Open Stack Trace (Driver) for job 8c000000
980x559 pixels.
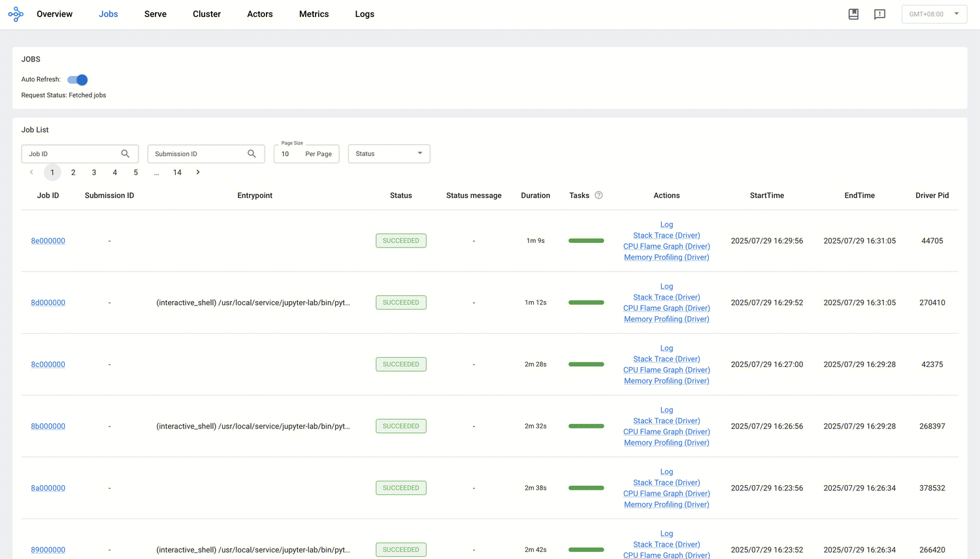point(666,359)
